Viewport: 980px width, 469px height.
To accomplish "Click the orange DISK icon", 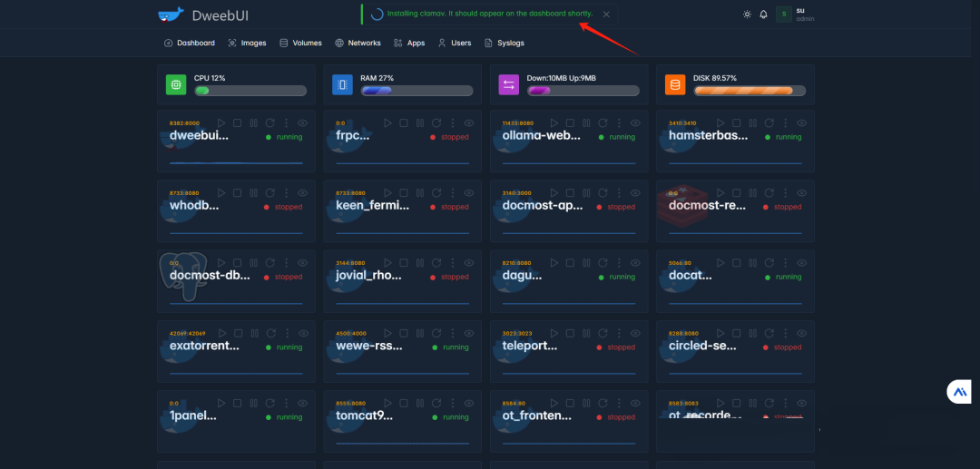I will [674, 85].
